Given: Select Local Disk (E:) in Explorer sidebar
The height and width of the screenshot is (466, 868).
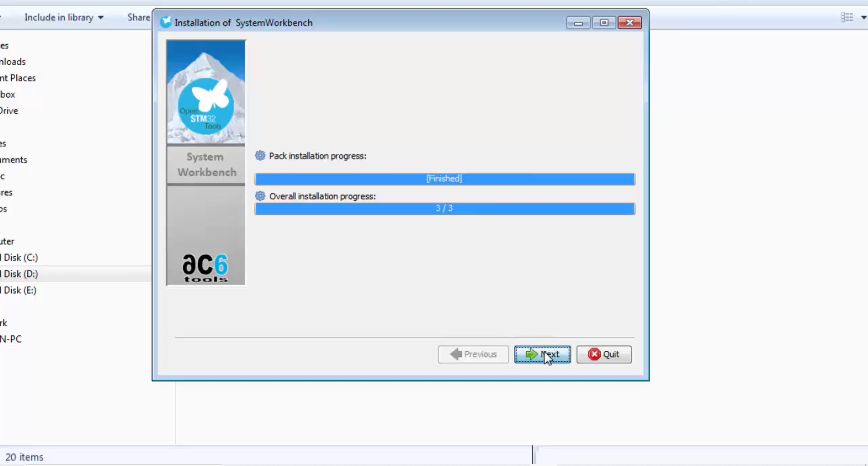Looking at the screenshot, I should (x=19, y=290).
